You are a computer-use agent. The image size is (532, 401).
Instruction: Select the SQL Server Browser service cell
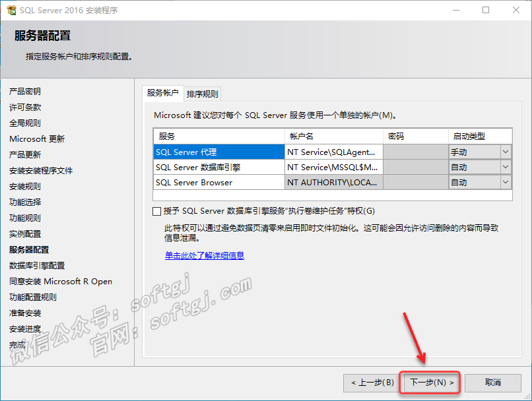219,183
